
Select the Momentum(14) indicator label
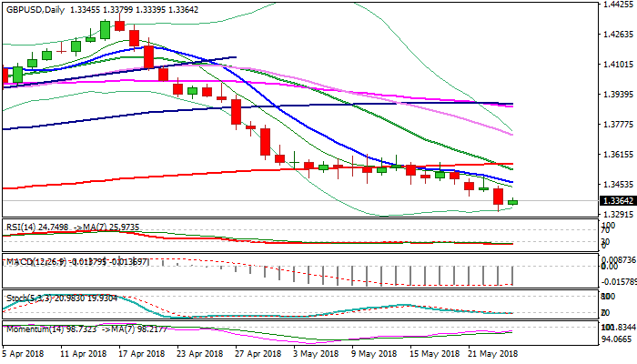point(33,328)
